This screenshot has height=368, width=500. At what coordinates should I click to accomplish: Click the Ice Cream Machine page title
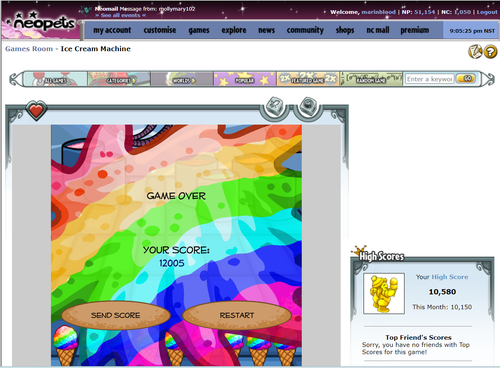(x=96, y=49)
